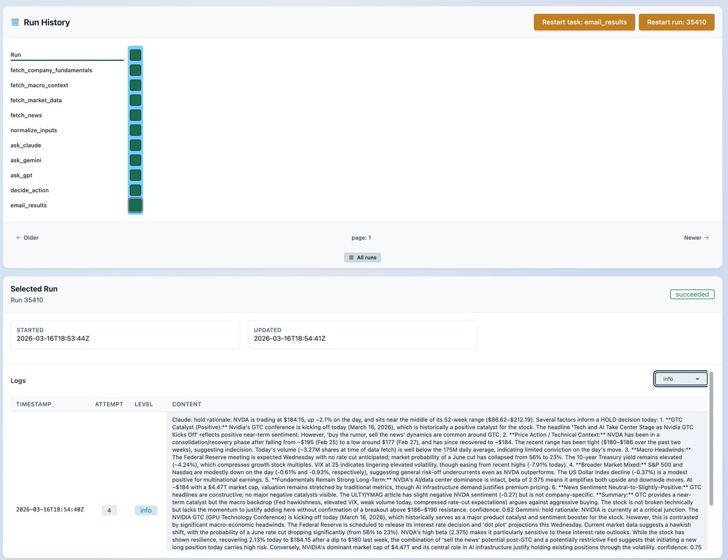Image resolution: width=728 pixels, height=560 pixels.
Task: Select fetch_macro_context status square
Action: pyautogui.click(x=135, y=86)
